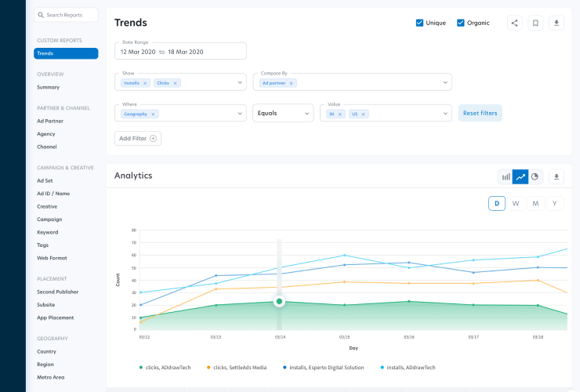Expand the Compare By dropdown arrow
The image size is (580, 392).
(445, 82)
